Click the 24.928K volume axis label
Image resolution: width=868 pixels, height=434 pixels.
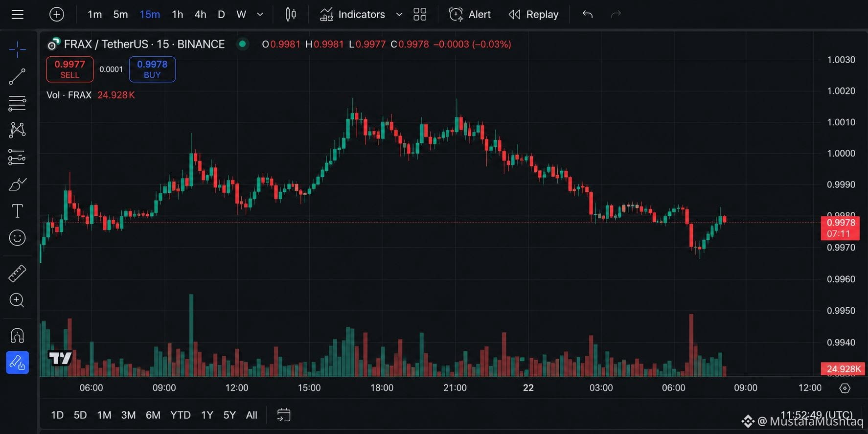pyautogui.click(x=843, y=369)
